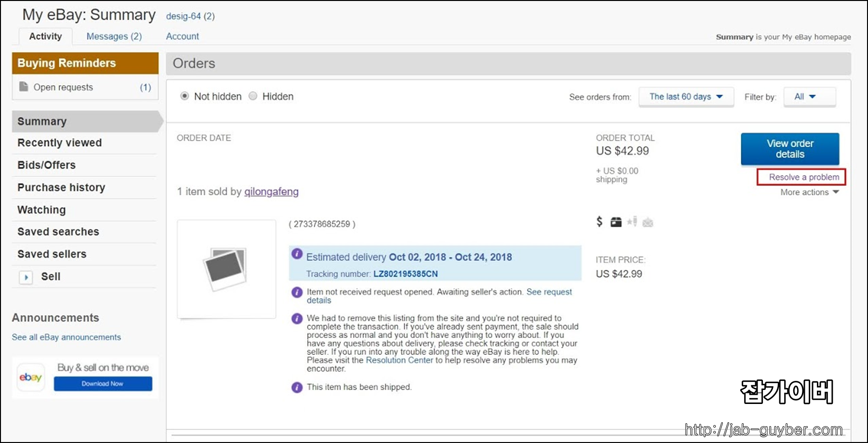Click the Resolve a problem link
The width and height of the screenshot is (868, 443).
(803, 177)
